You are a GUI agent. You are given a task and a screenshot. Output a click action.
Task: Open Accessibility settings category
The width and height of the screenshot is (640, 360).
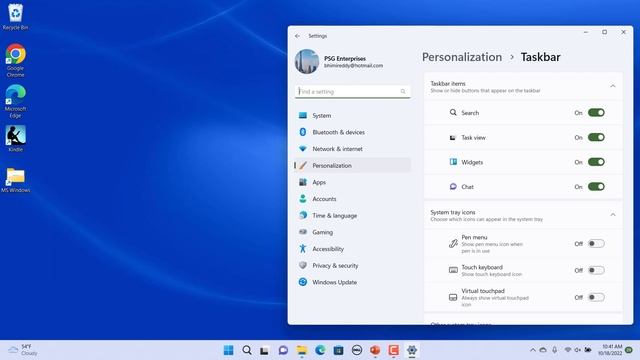pos(352,249)
